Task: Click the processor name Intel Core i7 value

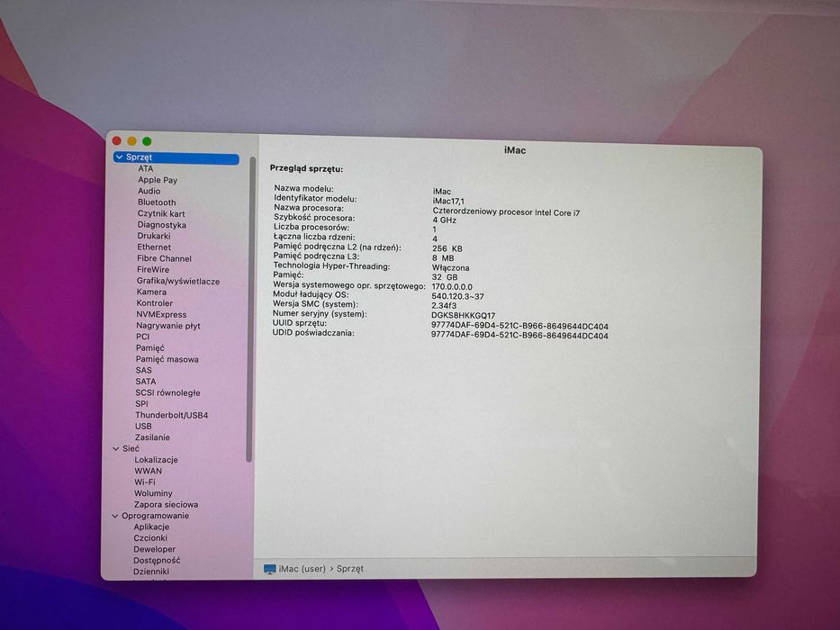Action: pyautogui.click(x=506, y=212)
